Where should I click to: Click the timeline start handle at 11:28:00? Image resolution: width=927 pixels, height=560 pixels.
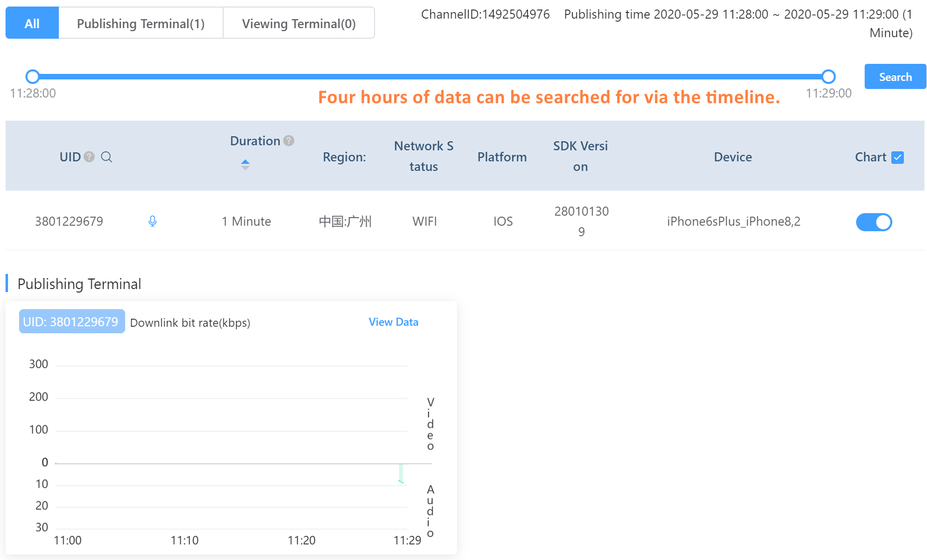click(x=33, y=76)
